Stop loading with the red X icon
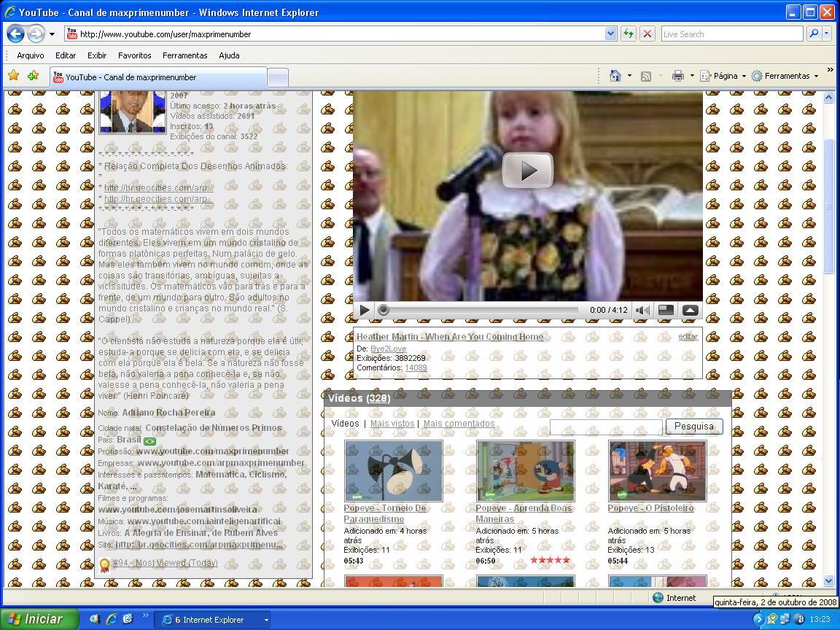Screen dimensions: 840x630 pos(647,34)
